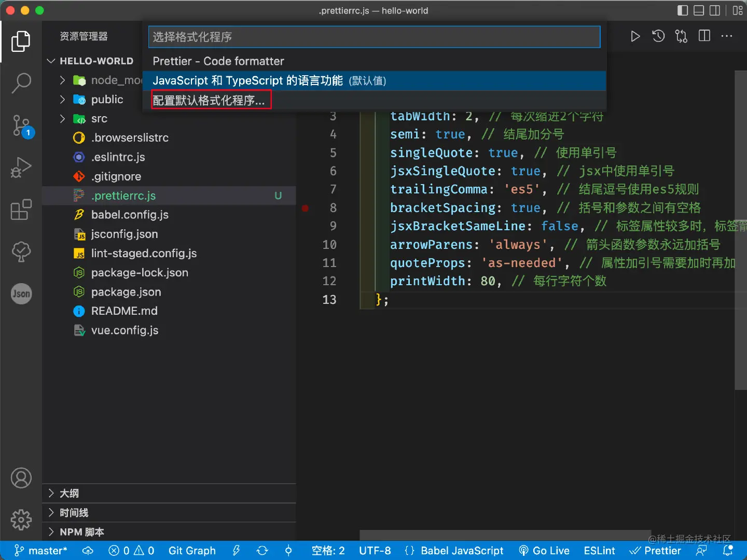
Task: Click the Prettier status bar item
Action: [655, 551]
